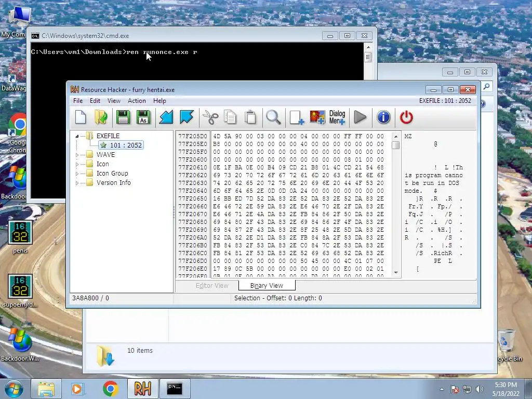Click the Open file icon in Resource Hacker
The height and width of the screenshot is (399, 532).
[101, 117]
